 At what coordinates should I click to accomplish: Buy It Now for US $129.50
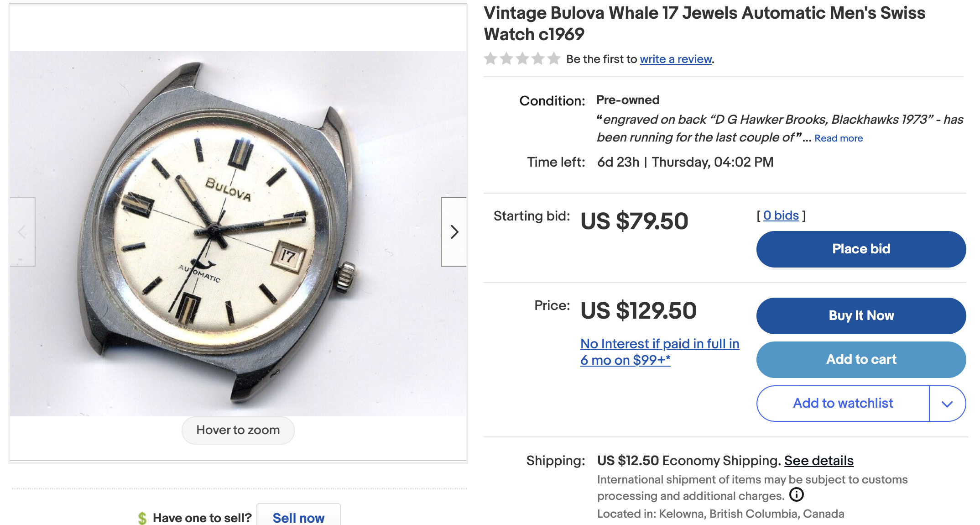pyautogui.click(x=861, y=315)
